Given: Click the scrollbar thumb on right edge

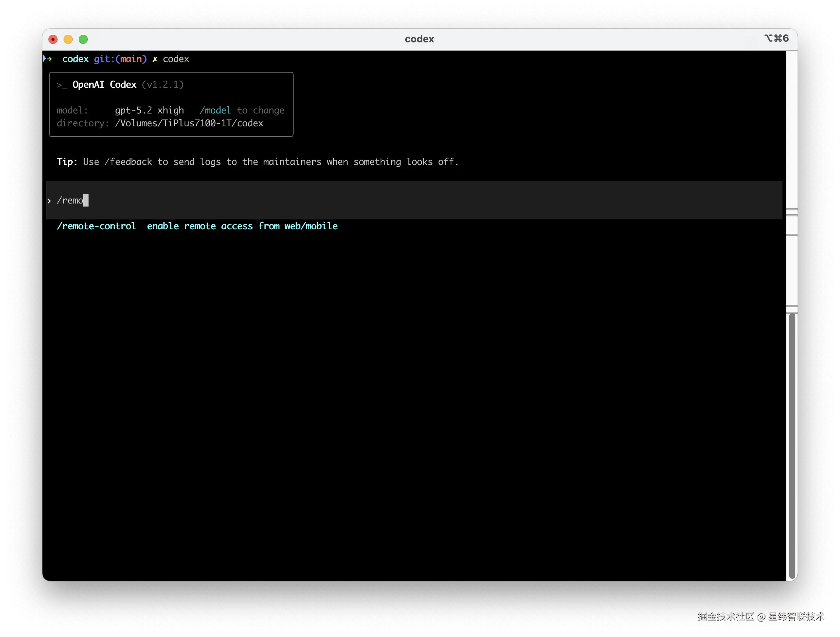Looking at the screenshot, I should coord(792,444).
